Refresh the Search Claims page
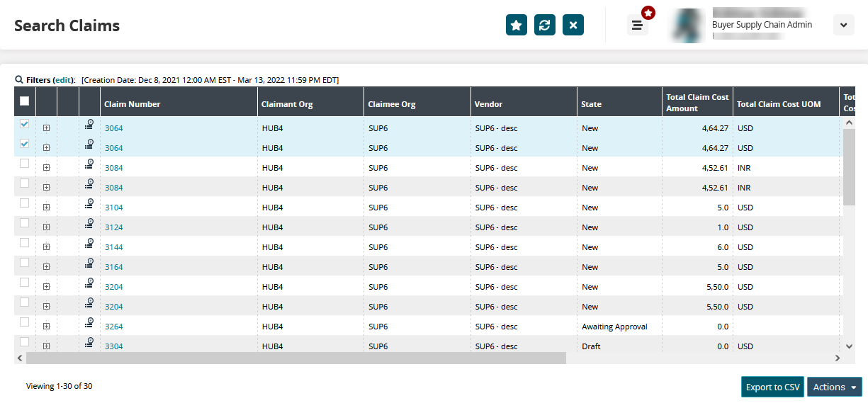The width and height of the screenshot is (868, 408). (x=545, y=25)
